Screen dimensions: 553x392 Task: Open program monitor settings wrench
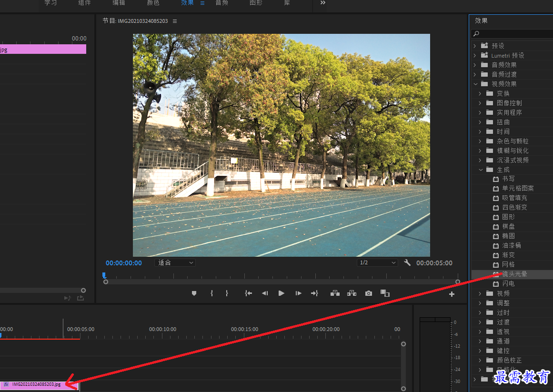[x=407, y=262]
